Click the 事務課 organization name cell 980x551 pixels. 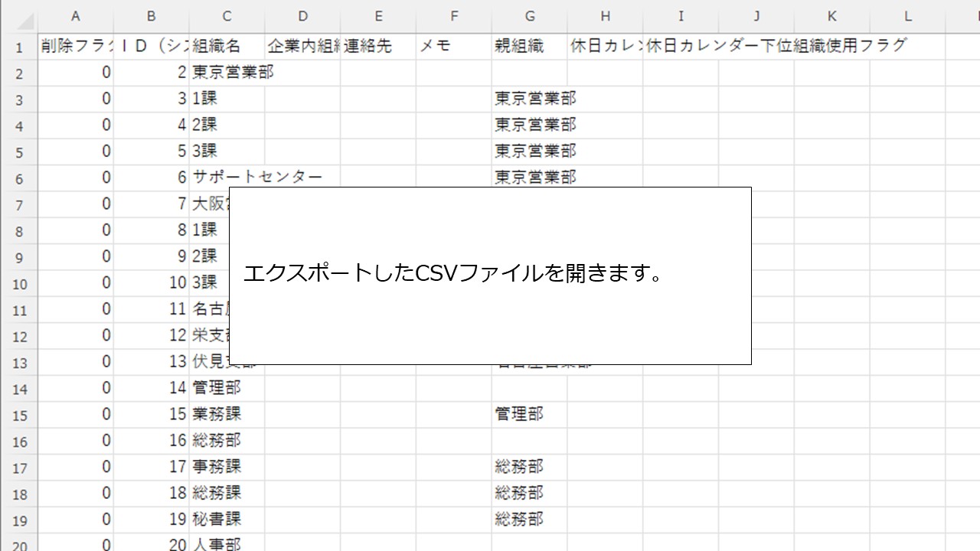pos(226,467)
